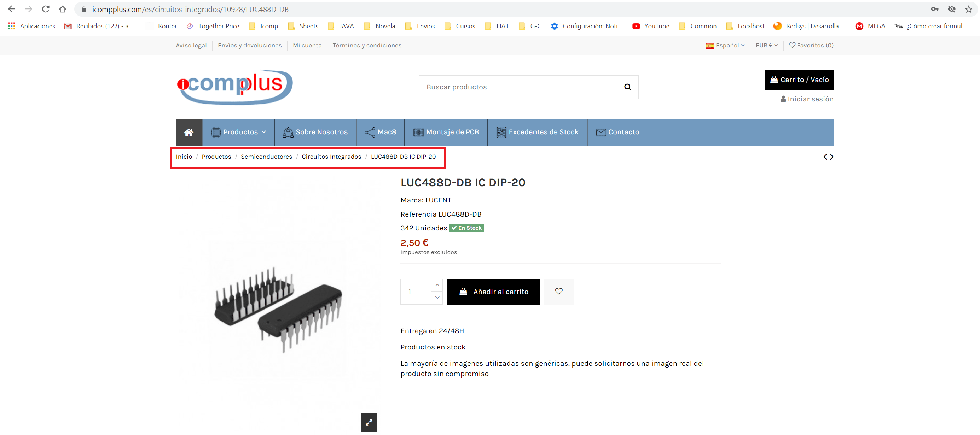Open the Mac8 menu item
The height and width of the screenshot is (435, 980).
(381, 132)
